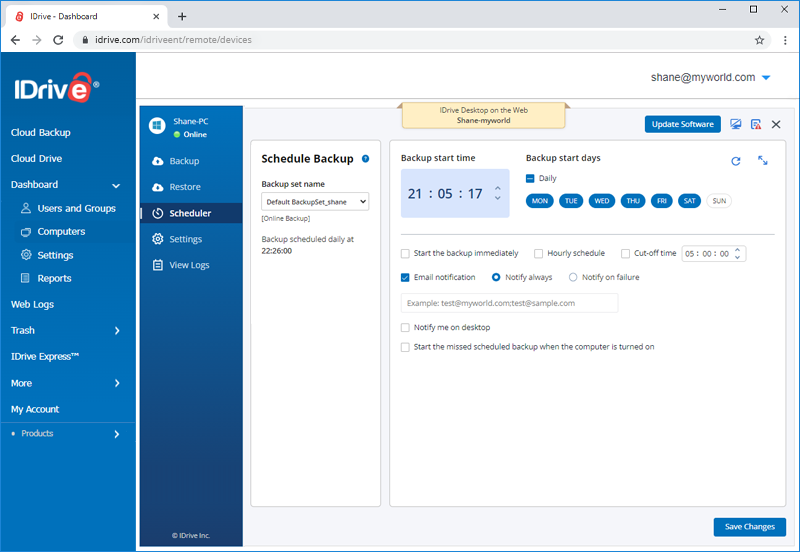Toggle the TUE day button

[x=571, y=201]
